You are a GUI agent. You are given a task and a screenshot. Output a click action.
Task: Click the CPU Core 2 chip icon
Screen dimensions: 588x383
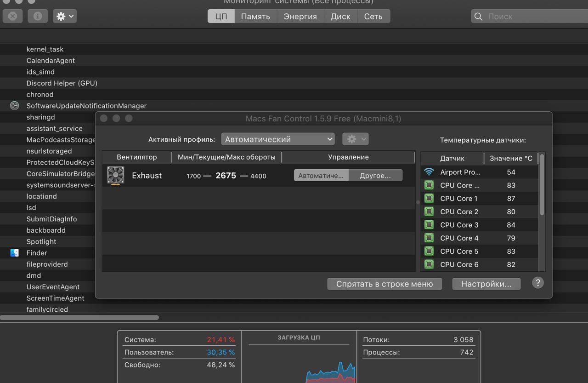coord(429,212)
